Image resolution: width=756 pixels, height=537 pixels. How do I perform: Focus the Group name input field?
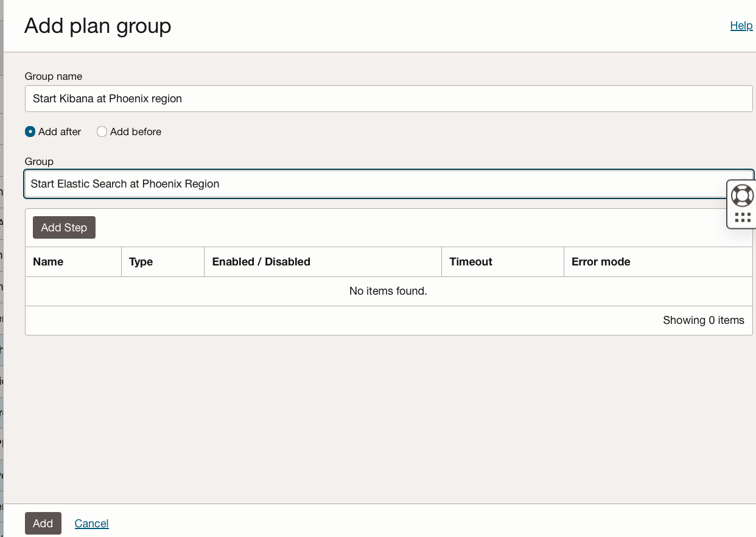pyautogui.click(x=388, y=98)
